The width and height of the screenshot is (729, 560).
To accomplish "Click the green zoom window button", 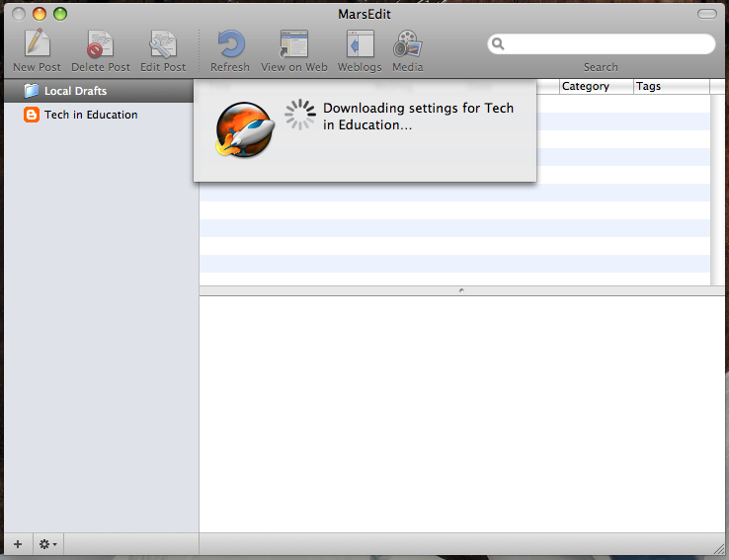I will 60,14.
